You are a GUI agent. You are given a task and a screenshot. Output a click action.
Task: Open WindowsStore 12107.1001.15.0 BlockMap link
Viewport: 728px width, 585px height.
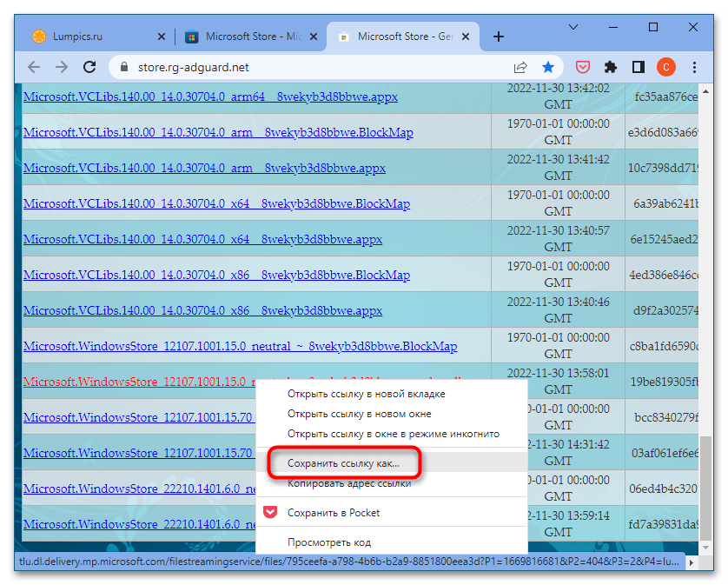pos(240,346)
